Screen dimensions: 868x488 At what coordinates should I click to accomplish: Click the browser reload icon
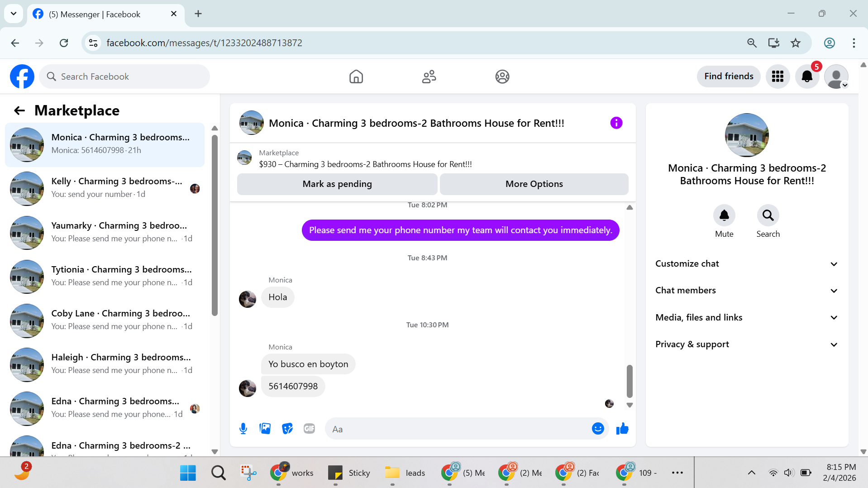click(64, 43)
